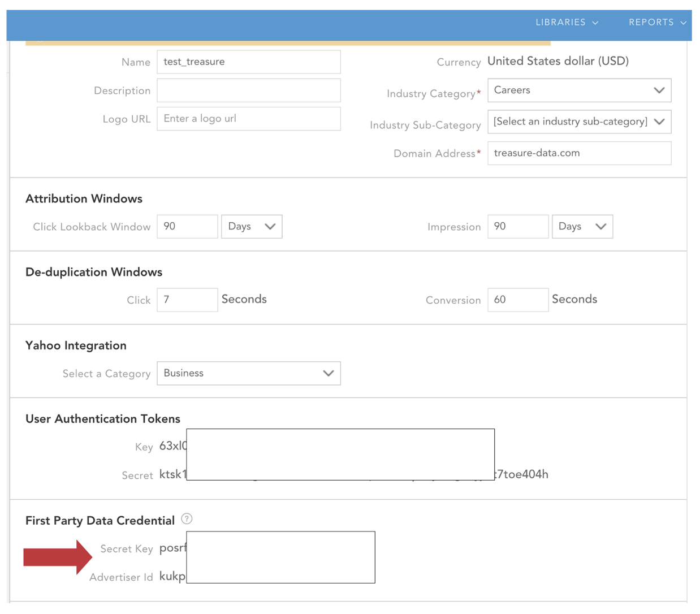The width and height of the screenshot is (700, 614).
Task: Click the First Party Secret Key value
Action: coord(172,548)
